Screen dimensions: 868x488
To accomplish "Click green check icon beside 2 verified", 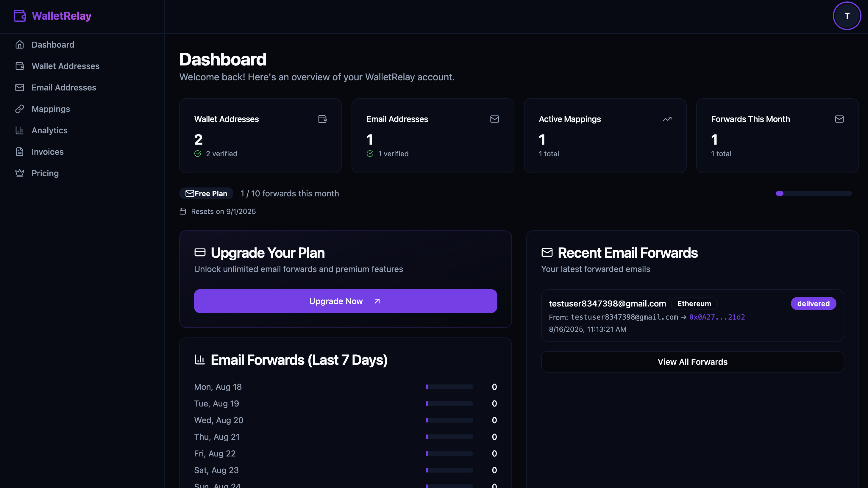I will pos(198,154).
